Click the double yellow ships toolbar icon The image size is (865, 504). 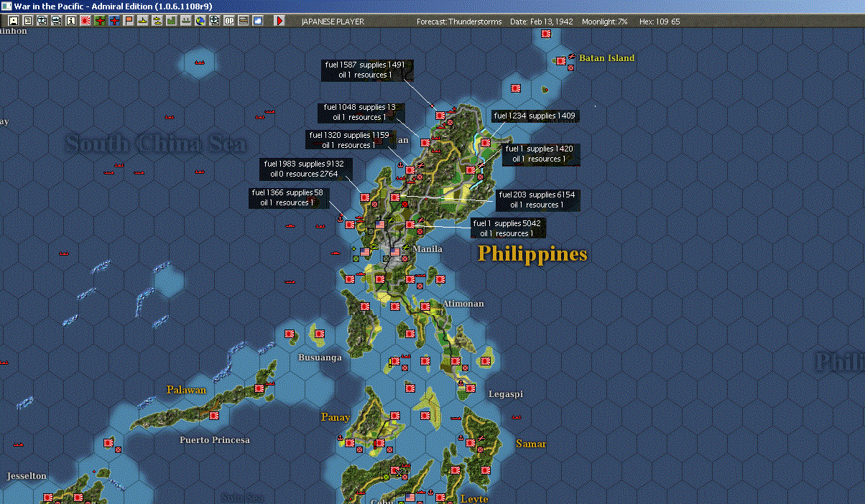click(157, 21)
